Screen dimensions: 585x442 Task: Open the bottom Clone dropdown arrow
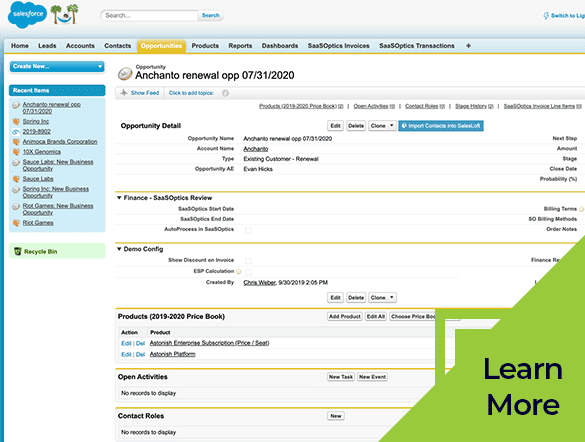tap(392, 298)
